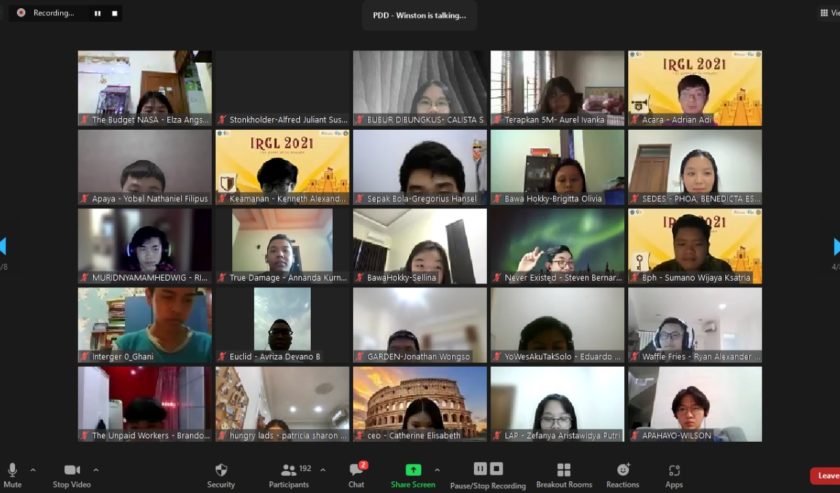Viewport: 840px width, 493px height.
Task: Select Euclid - Avriza Devano B tile
Action: 282,325
